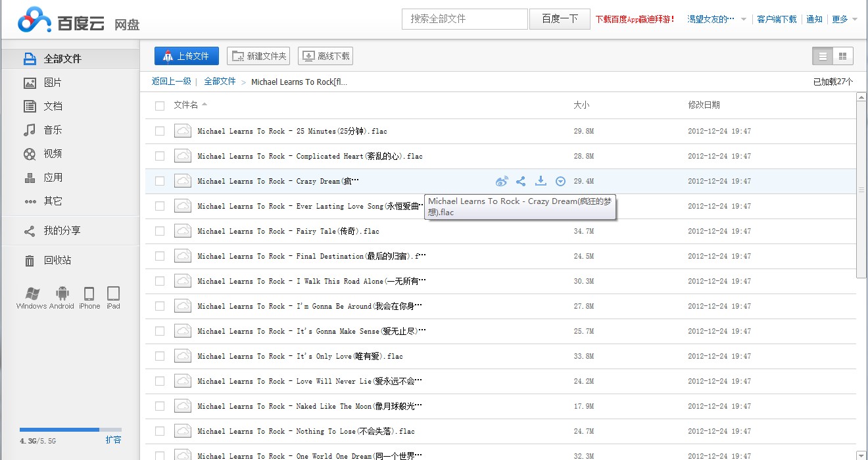Image resolution: width=868 pixels, height=460 pixels.
Task: Check the Nothing To Lose file
Action: coord(160,431)
